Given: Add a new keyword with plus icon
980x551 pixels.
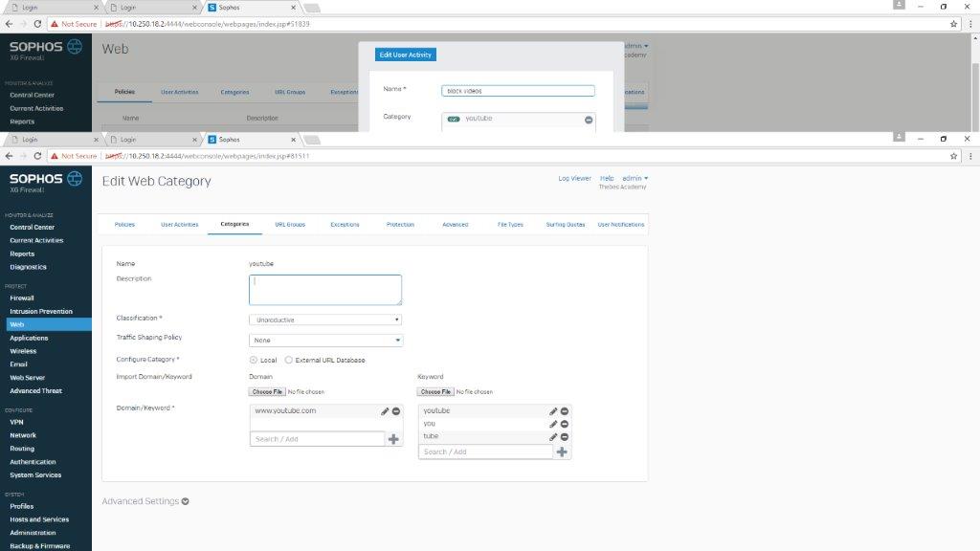Looking at the screenshot, I should coord(562,452).
